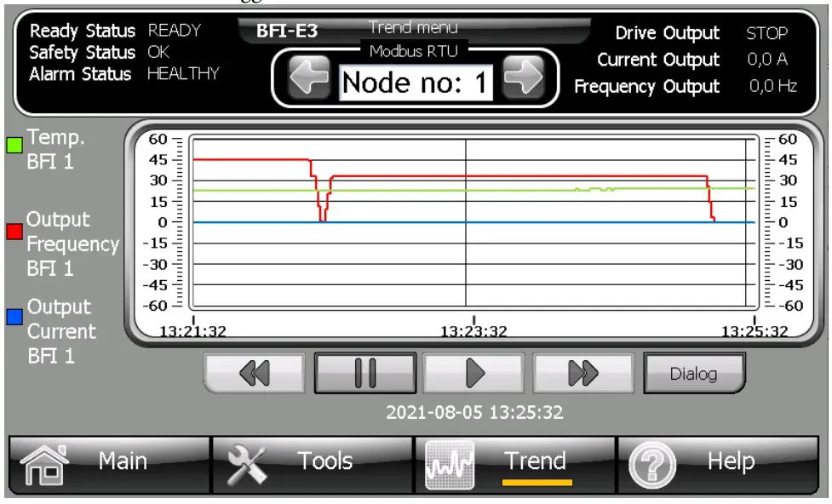Click the 13:23:32 time axis label
This screenshot has height=504, width=832.
(473, 331)
